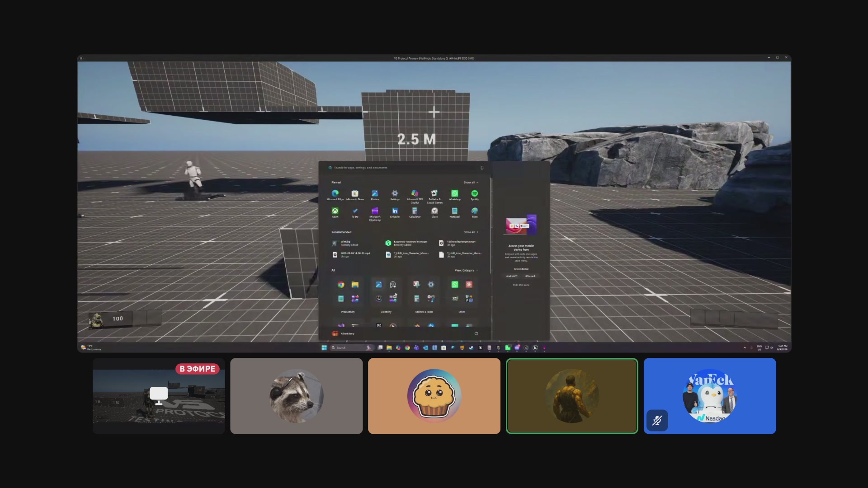The image size is (868, 488).
Task: Launch the To Do app
Action: point(355,213)
